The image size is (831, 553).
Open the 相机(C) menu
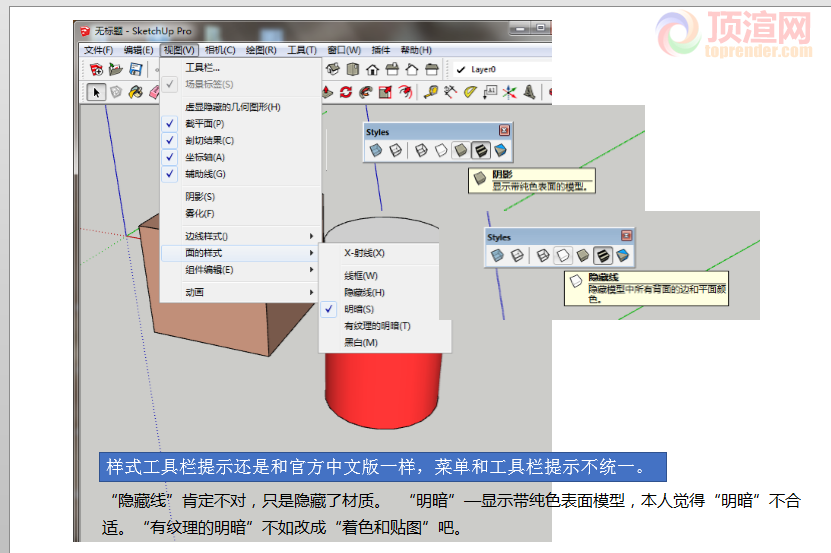220,50
